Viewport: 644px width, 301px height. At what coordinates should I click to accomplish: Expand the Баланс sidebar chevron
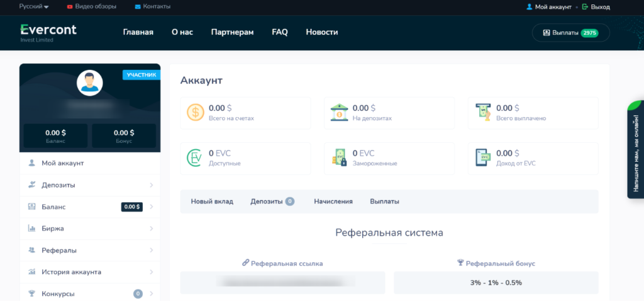(151, 207)
